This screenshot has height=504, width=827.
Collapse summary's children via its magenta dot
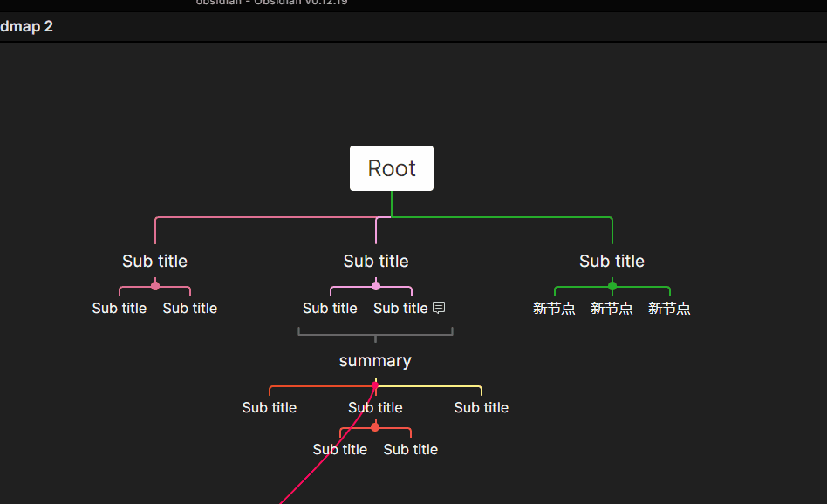point(375,385)
